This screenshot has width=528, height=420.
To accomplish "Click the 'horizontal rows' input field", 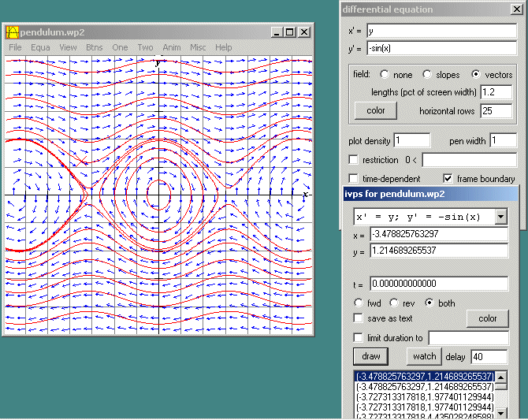I will (x=496, y=111).
